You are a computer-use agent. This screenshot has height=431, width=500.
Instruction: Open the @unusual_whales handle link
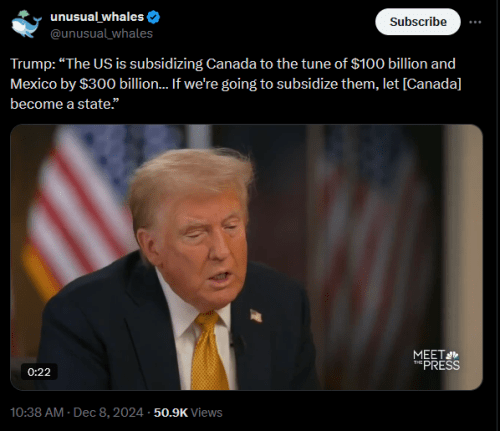coord(101,34)
